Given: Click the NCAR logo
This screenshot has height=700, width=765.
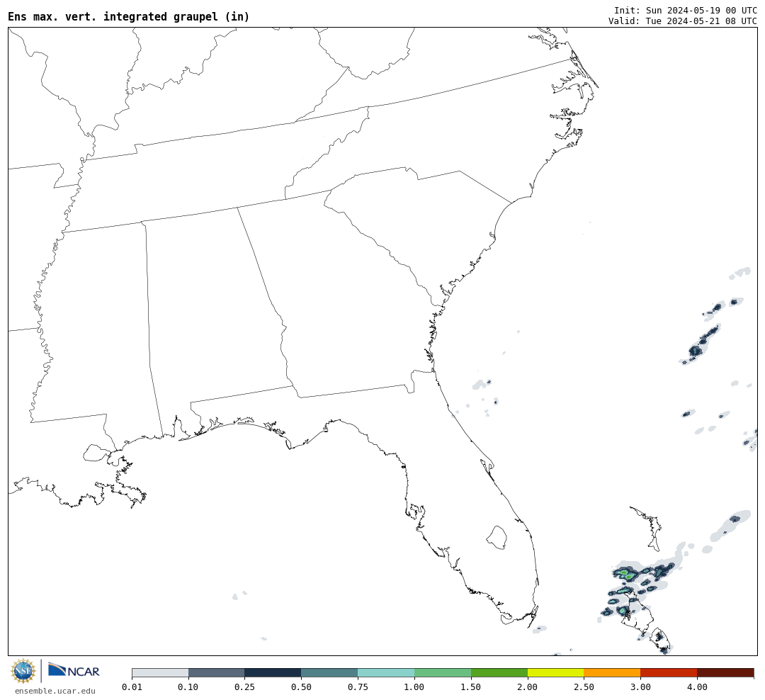Looking at the screenshot, I should [x=74, y=670].
